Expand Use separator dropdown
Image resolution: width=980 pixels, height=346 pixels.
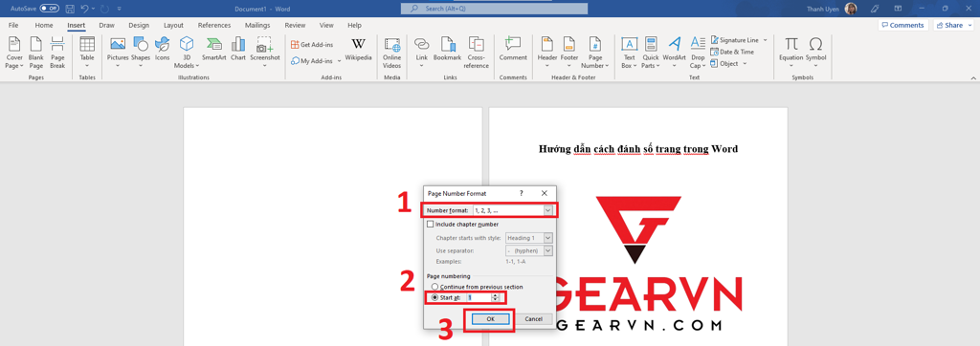coord(548,250)
